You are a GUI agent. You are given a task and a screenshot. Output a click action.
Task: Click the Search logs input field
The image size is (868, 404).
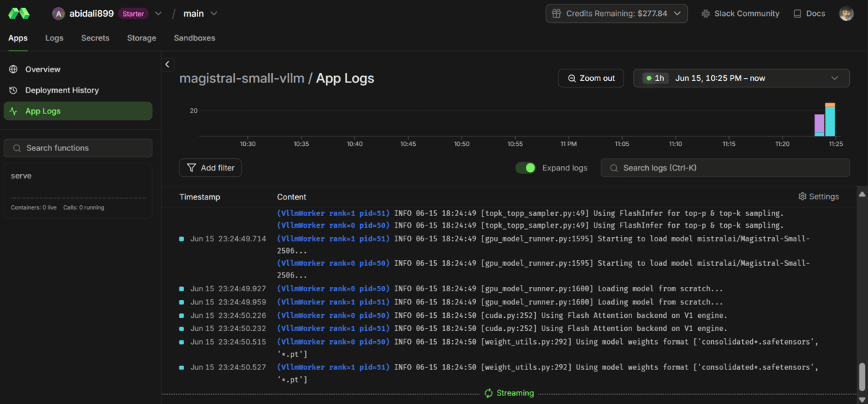coord(725,168)
